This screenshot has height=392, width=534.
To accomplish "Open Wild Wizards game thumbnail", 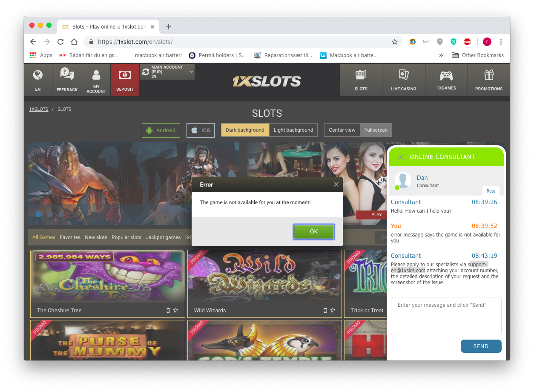I will tap(265, 277).
